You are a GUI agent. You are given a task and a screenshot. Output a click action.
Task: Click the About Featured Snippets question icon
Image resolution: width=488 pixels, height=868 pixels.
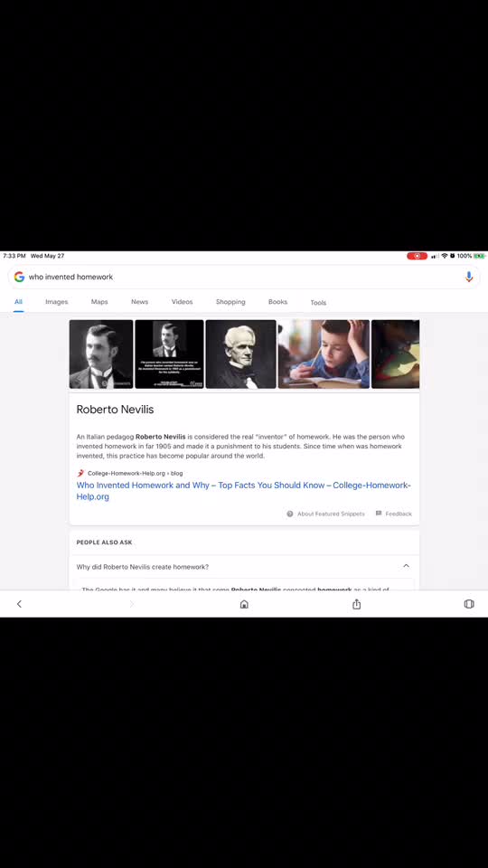tap(290, 514)
